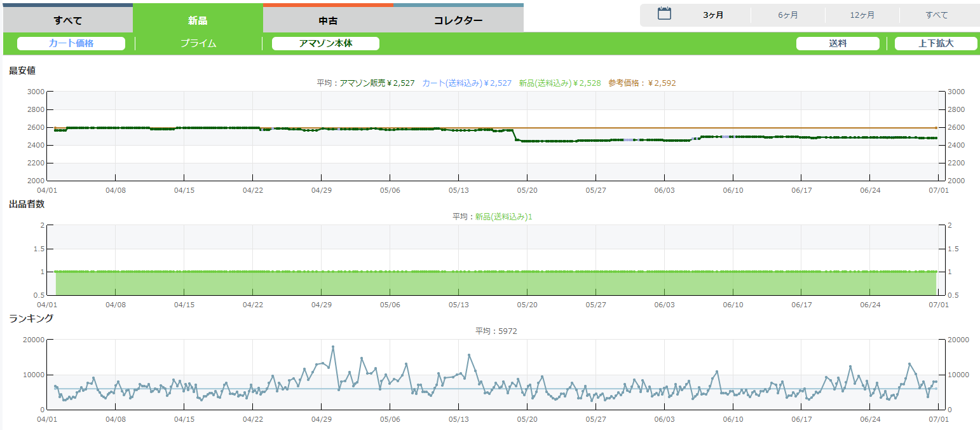
Task: Click the orange 参考価格 ¥2,592 legend entry
Action: [642, 83]
